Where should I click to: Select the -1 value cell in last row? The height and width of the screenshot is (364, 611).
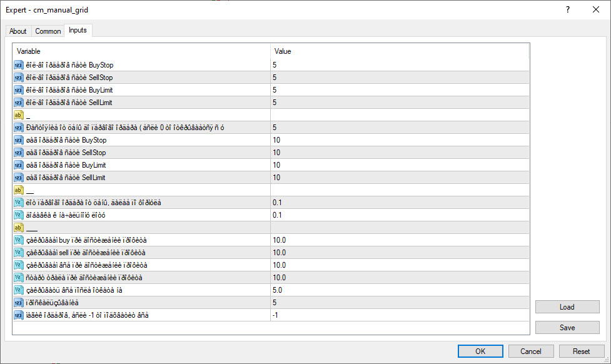(x=400, y=315)
